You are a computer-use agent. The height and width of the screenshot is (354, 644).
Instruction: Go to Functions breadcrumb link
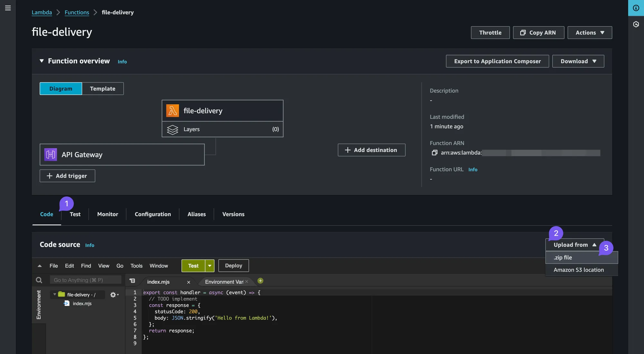[77, 12]
